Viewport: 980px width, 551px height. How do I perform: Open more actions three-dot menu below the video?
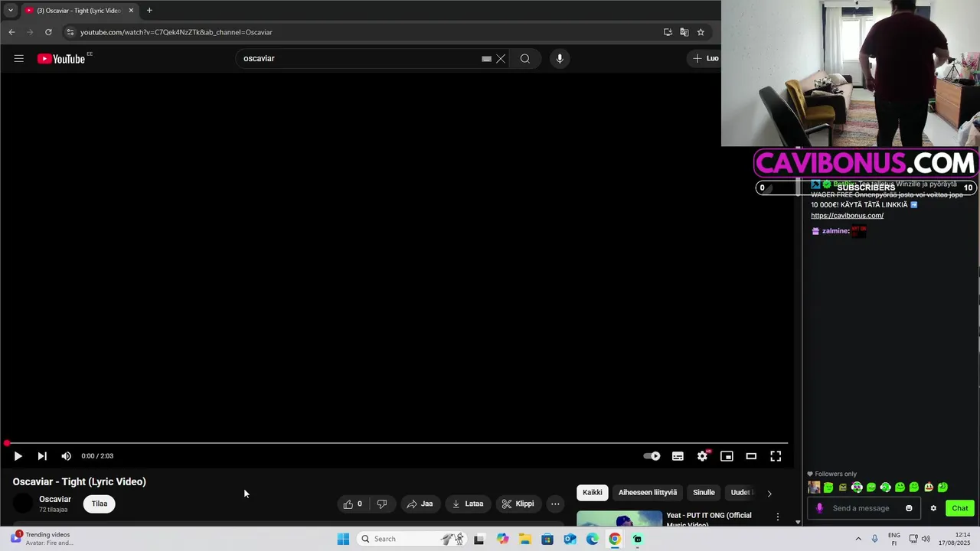(x=555, y=504)
